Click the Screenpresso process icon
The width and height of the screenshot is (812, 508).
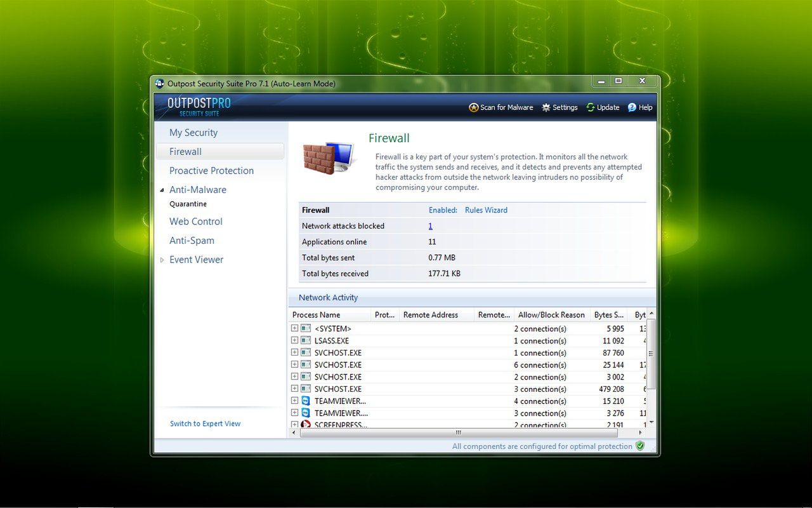point(306,424)
